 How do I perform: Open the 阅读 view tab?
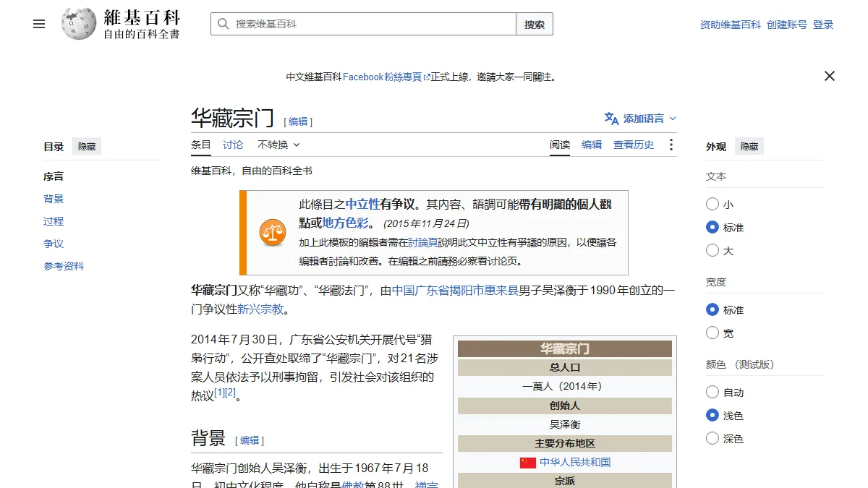pyautogui.click(x=560, y=145)
